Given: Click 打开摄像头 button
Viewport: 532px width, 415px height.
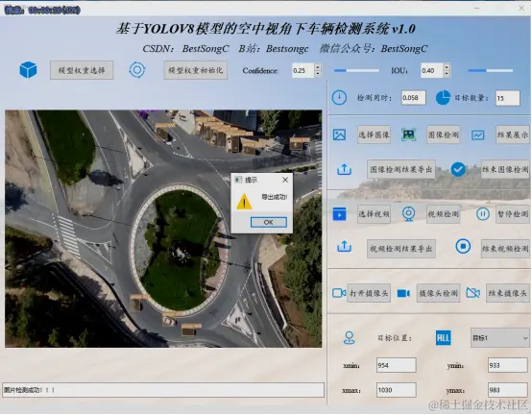Looking at the screenshot, I should click(x=369, y=293).
